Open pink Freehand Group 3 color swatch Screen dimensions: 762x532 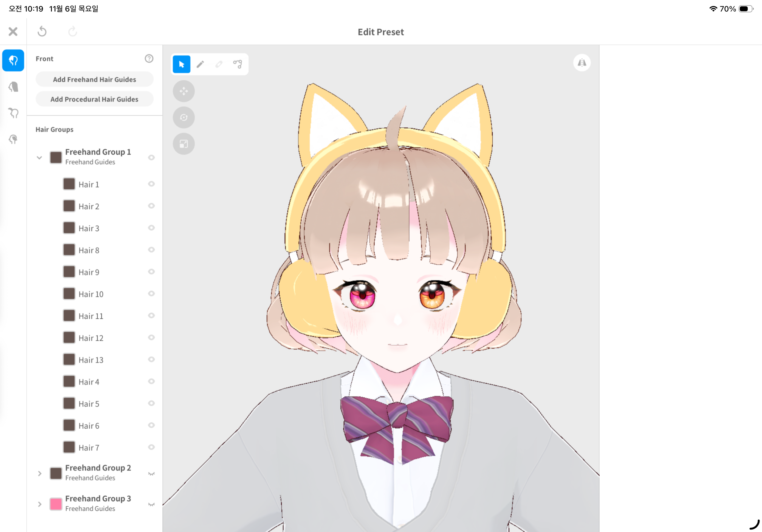pyautogui.click(x=56, y=504)
